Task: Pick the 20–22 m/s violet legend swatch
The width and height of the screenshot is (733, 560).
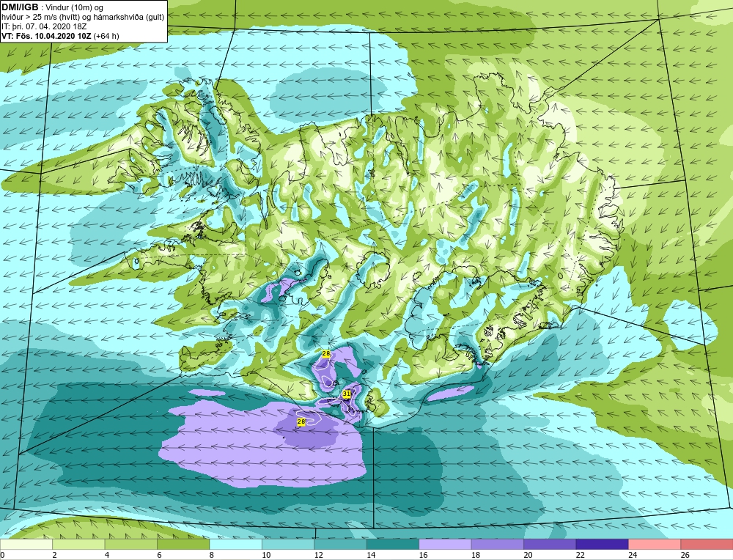Action: (550, 544)
